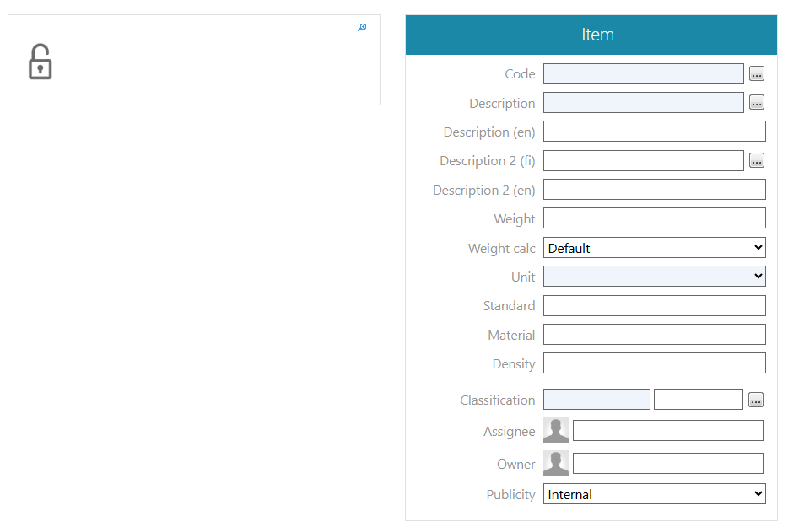Click the Weight input box
The width and height of the screenshot is (788, 532).
click(654, 218)
